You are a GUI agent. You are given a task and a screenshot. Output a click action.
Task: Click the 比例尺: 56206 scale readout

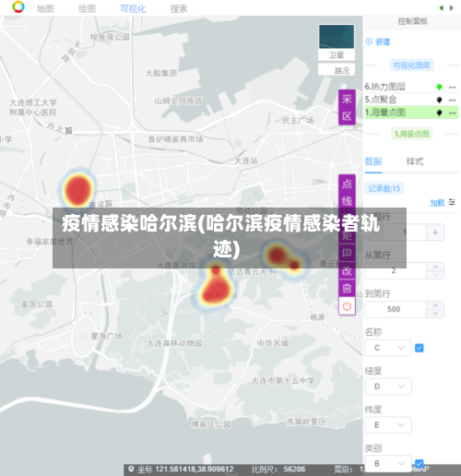(278, 470)
